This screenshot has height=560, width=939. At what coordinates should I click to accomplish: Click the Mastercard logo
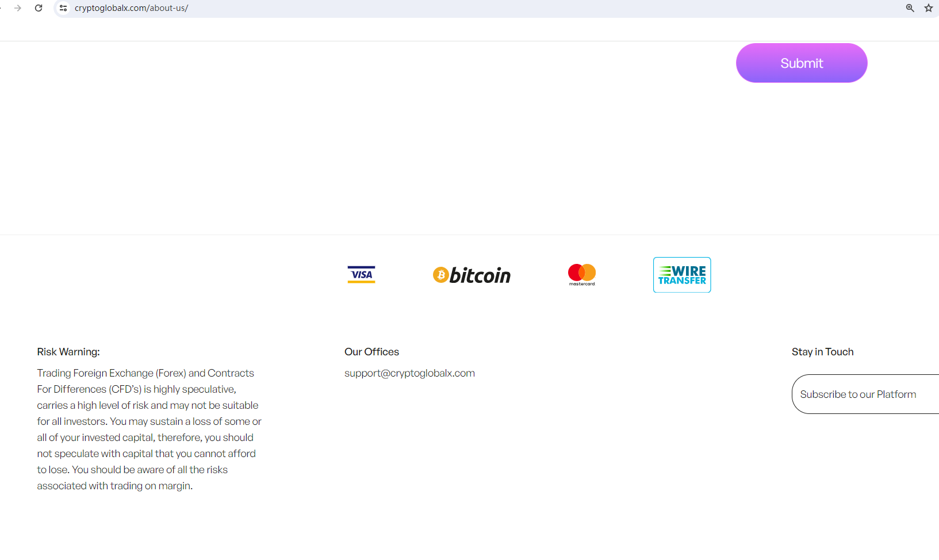click(581, 274)
